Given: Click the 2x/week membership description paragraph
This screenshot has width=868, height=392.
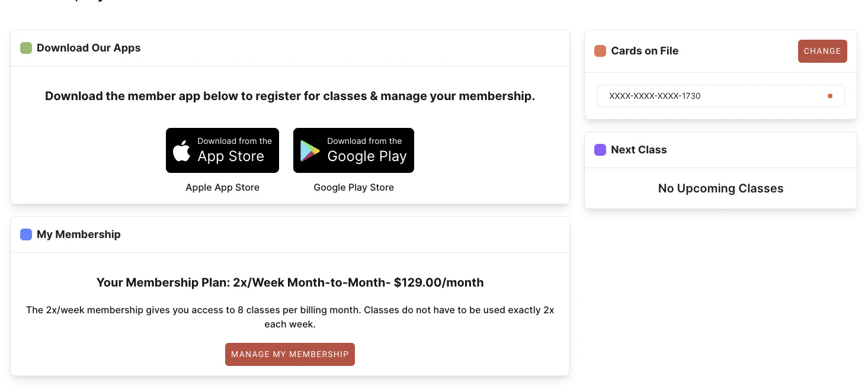Looking at the screenshot, I should click(290, 317).
